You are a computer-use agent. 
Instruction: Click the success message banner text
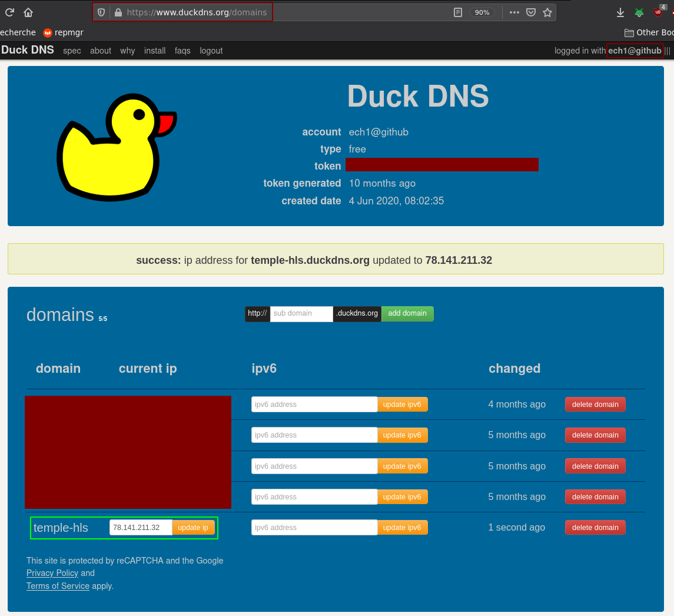(314, 260)
